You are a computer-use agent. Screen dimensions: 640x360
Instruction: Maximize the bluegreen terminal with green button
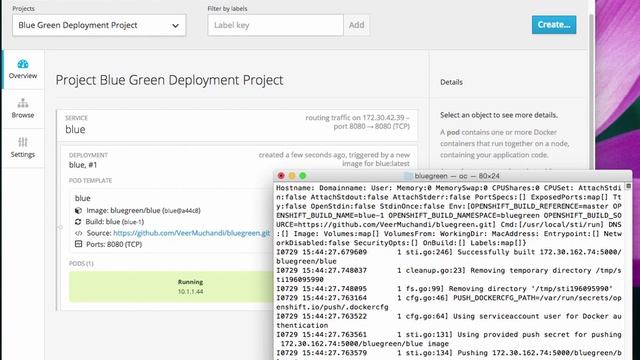click(x=302, y=176)
